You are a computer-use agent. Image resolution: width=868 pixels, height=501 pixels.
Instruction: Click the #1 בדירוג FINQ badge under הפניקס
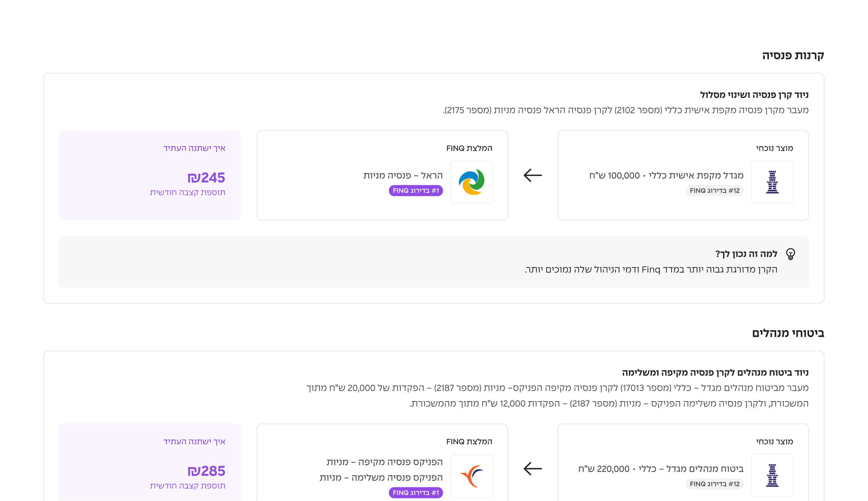416,493
